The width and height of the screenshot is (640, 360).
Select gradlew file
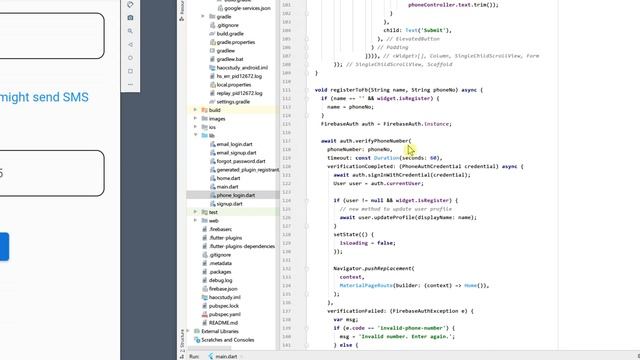(x=222, y=51)
